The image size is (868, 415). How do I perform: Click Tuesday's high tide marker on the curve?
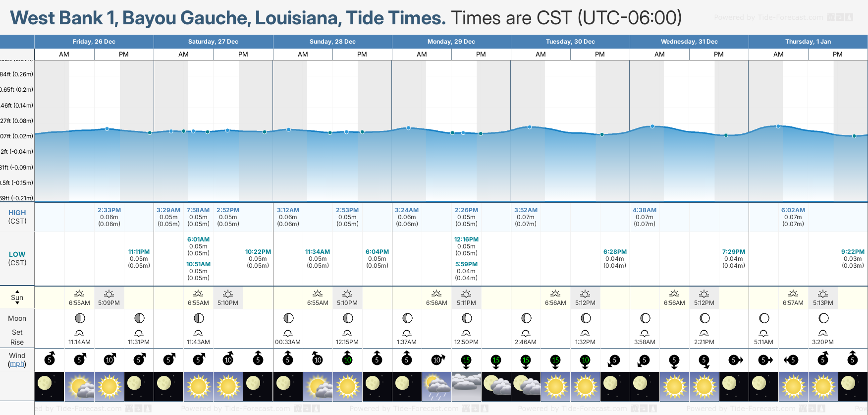pyautogui.click(x=530, y=127)
